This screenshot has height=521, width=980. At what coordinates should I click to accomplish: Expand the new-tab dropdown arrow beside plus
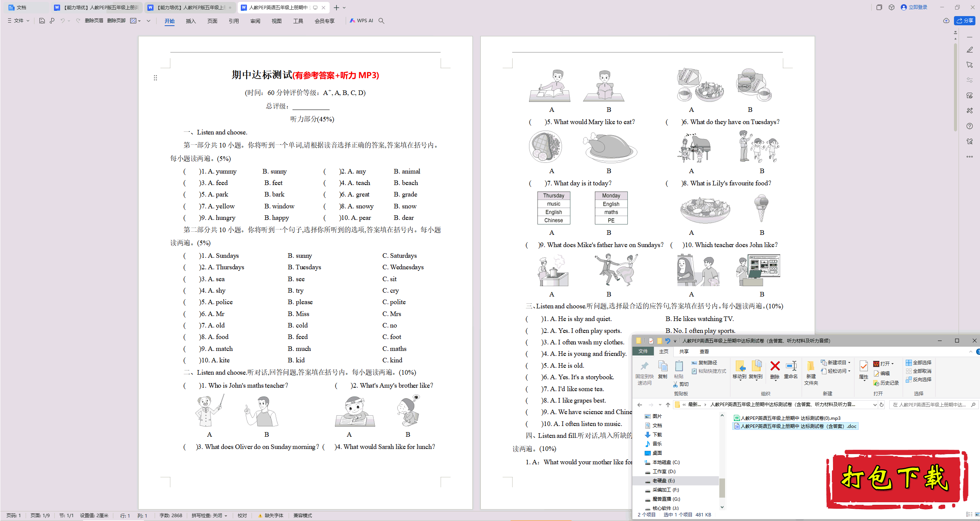click(345, 7)
